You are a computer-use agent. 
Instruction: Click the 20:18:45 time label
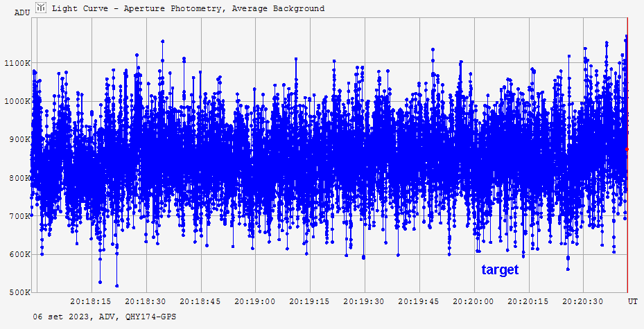point(200,301)
